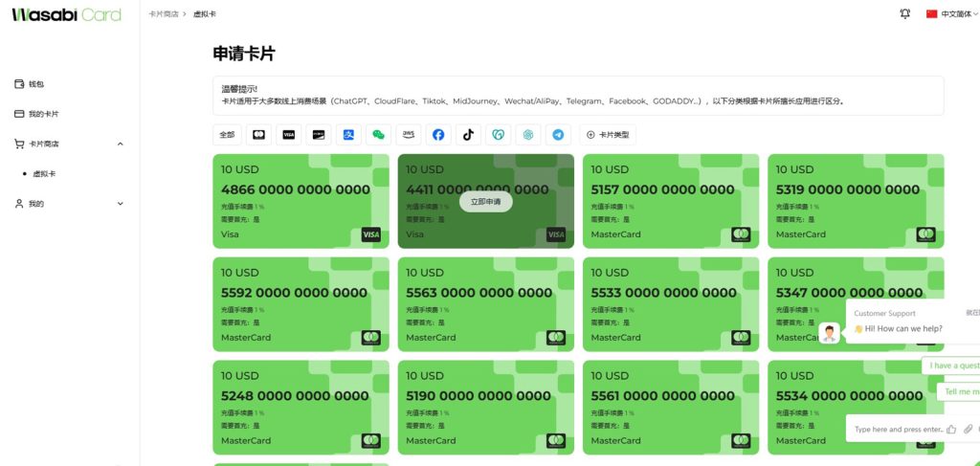Click the thumbs-up icon in chat
The height and width of the screenshot is (466, 980).
951,429
